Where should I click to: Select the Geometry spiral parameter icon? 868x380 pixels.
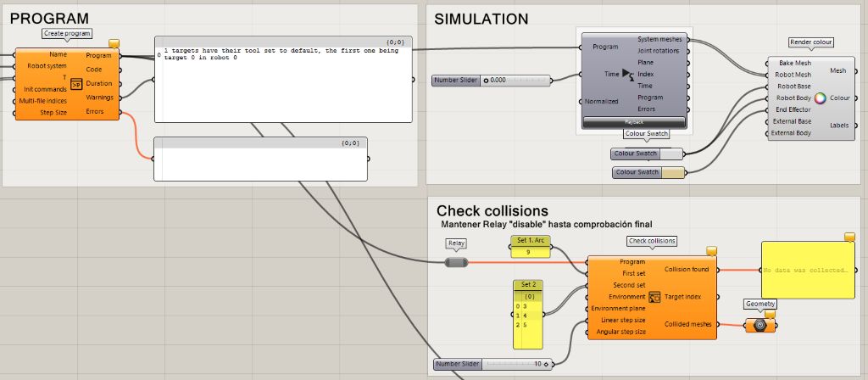click(x=760, y=326)
